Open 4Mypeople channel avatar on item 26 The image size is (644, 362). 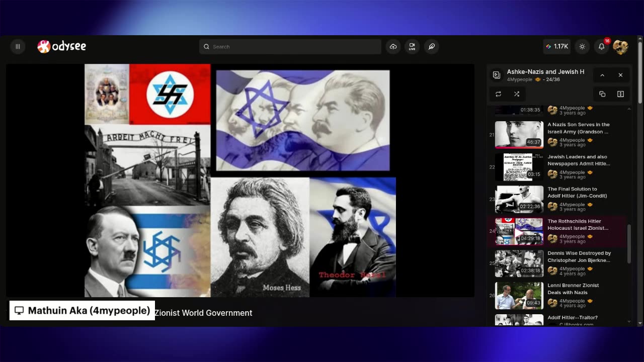coord(552,303)
